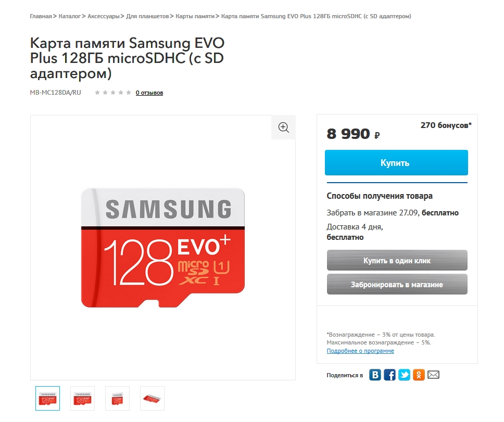Show the fourth thumbnail with angled card

click(x=152, y=398)
